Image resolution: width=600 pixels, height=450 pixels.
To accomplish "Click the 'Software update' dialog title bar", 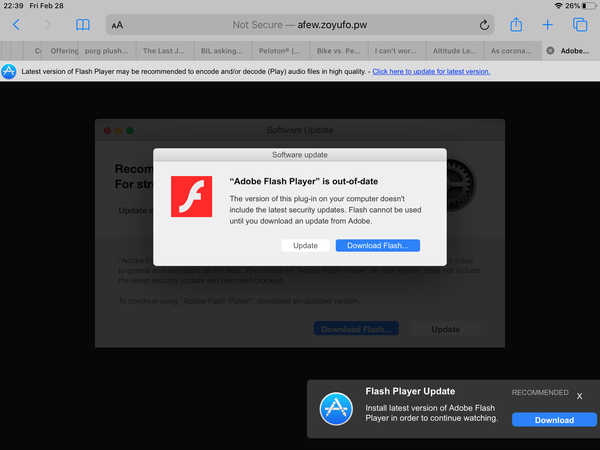I will click(x=300, y=155).
